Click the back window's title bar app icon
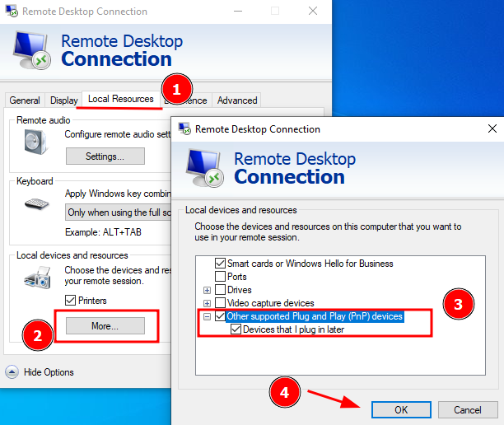 (11, 12)
